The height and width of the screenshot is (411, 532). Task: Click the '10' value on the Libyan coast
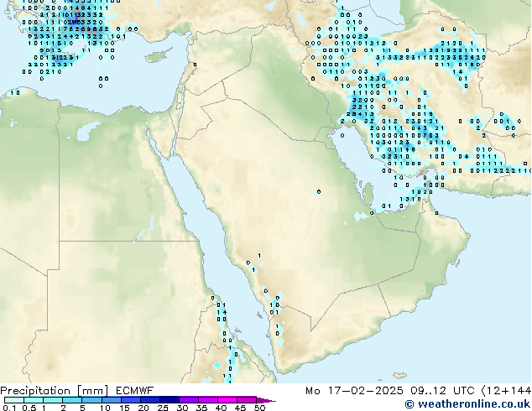coord(15,92)
